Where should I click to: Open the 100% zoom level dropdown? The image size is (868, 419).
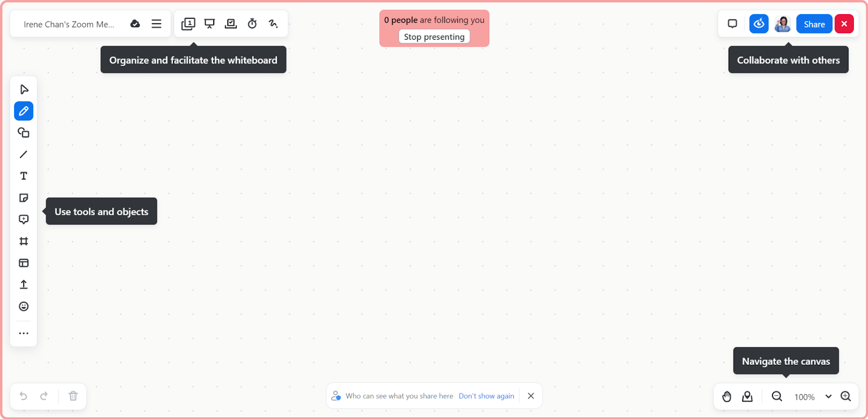tap(813, 397)
